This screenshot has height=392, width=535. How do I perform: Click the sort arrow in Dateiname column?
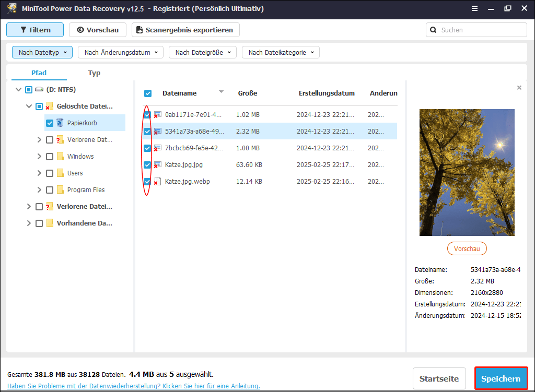tap(221, 92)
